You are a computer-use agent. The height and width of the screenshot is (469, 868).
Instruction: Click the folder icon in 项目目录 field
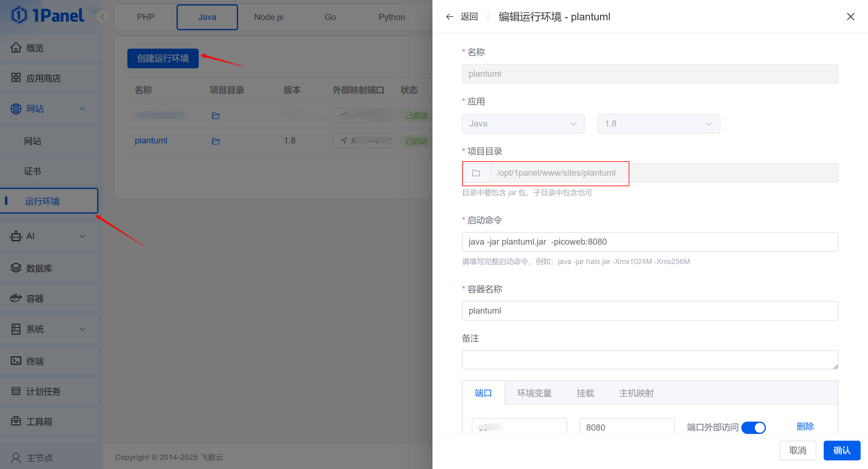(x=476, y=173)
